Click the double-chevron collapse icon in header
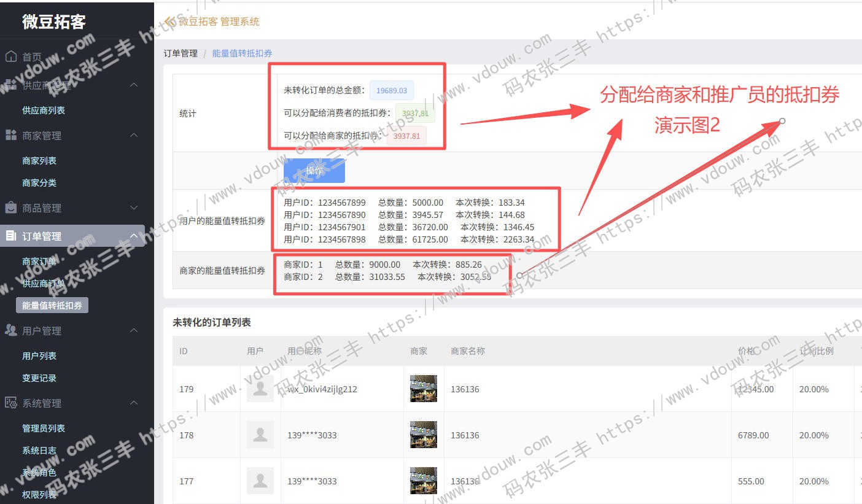 (x=169, y=21)
